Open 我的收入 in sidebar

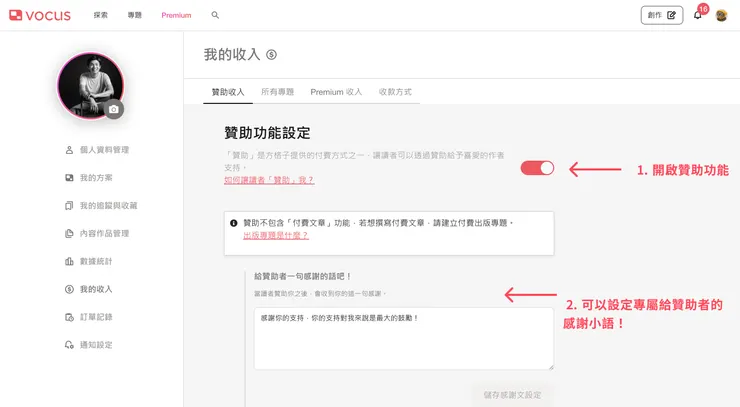pyautogui.click(x=96, y=289)
